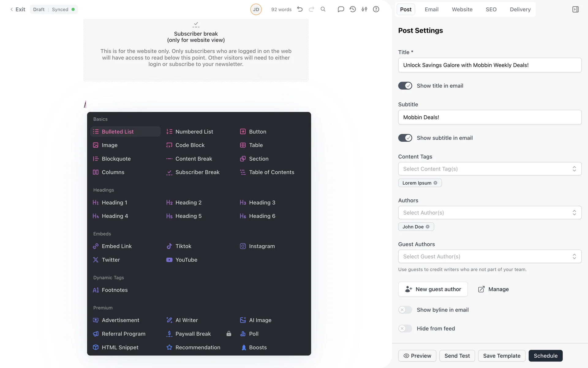Enable Show byline in email
588x368 pixels.
(x=405, y=310)
